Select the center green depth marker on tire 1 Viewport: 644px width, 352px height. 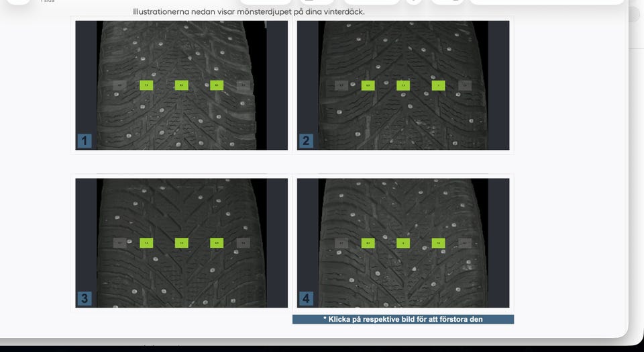click(182, 85)
